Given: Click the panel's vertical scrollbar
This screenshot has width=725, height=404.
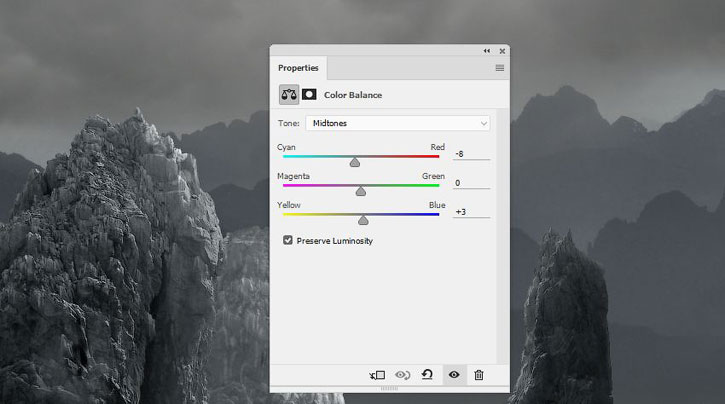Looking at the screenshot, I should click(x=502, y=236).
